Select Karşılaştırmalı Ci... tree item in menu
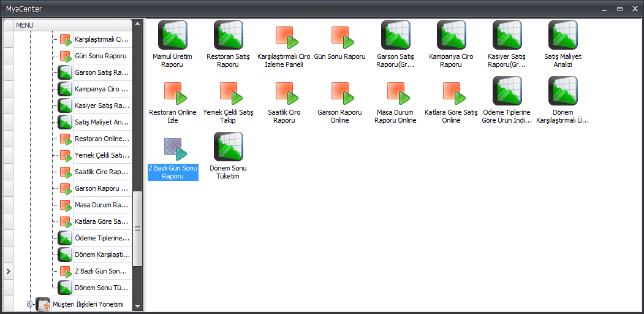 (x=102, y=40)
